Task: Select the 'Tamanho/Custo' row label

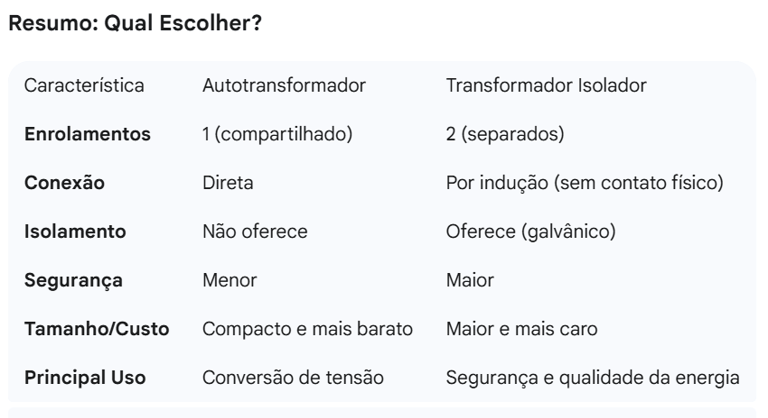Action: [x=97, y=329]
